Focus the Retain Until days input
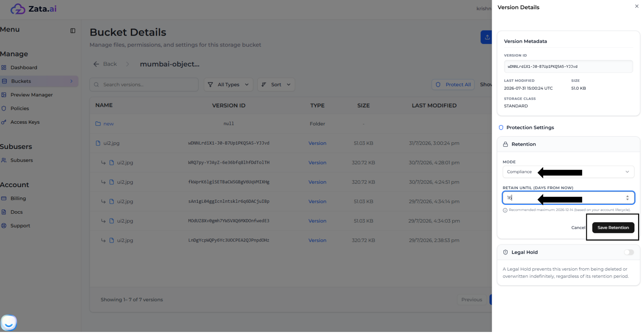Viewport: 644px width, 334px height. [x=568, y=198]
